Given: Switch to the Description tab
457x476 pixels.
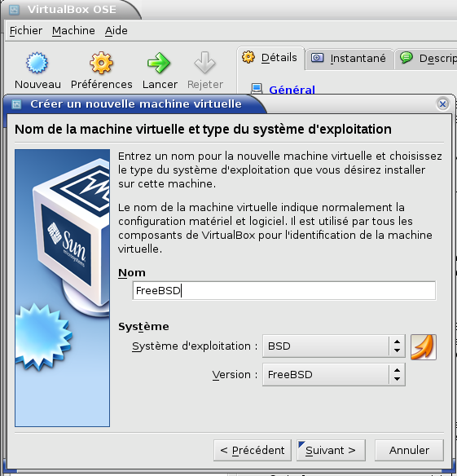Looking at the screenshot, I should tap(427, 59).
